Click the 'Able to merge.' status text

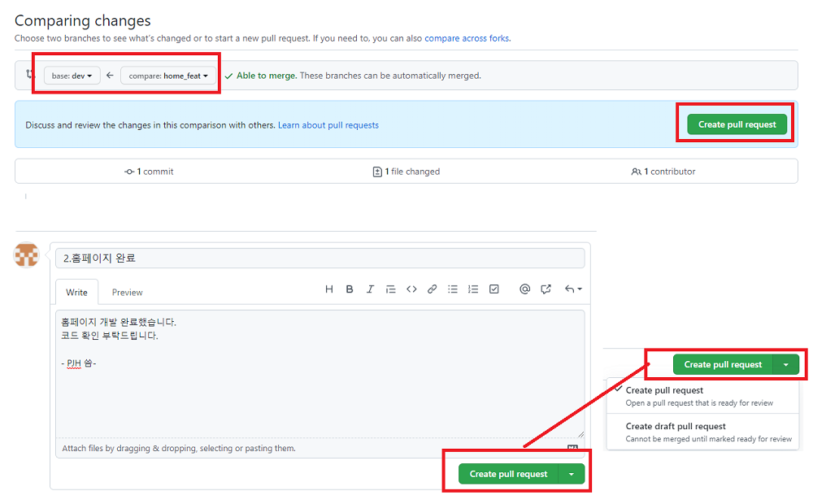(267, 76)
